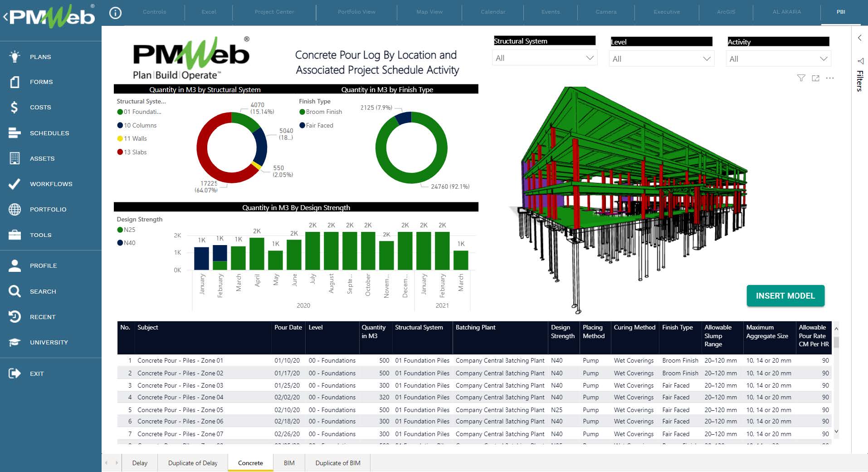The width and height of the screenshot is (868, 472).
Task: Open the Level filter dropdown
Action: click(662, 59)
